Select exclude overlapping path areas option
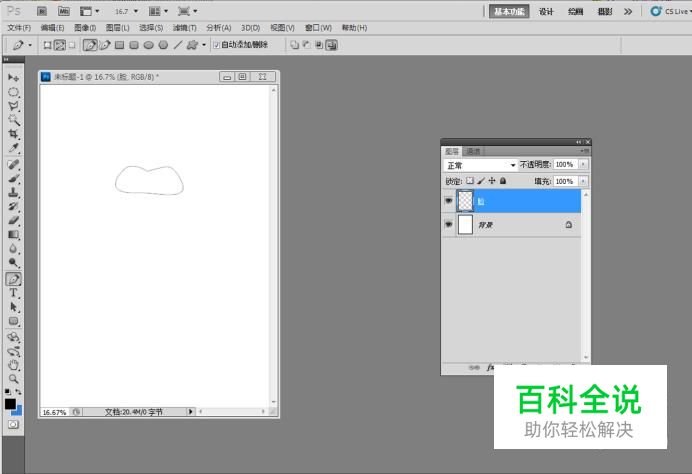The image size is (692, 474). (332, 45)
